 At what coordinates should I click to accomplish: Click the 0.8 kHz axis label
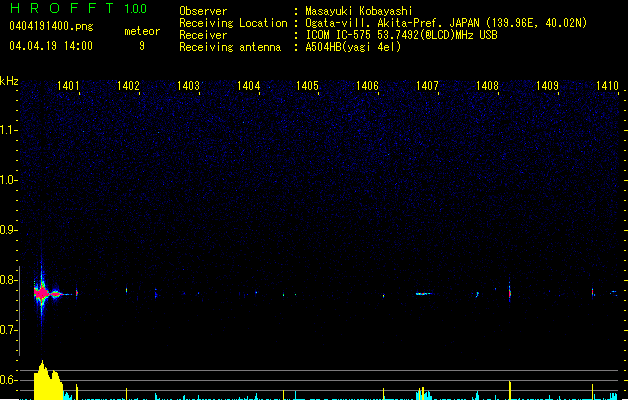click(x=7, y=280)
